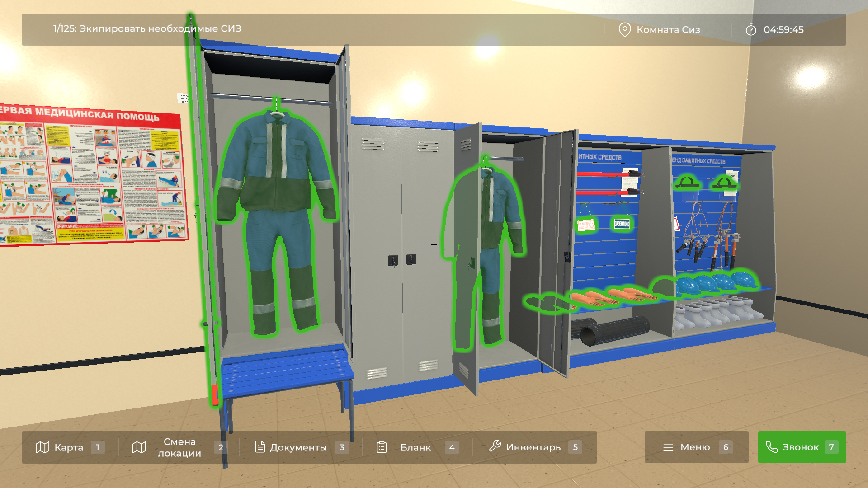This screenshot has width=868, height=488.
Task: Click the green face shield on stand
Action: point(687,183)
